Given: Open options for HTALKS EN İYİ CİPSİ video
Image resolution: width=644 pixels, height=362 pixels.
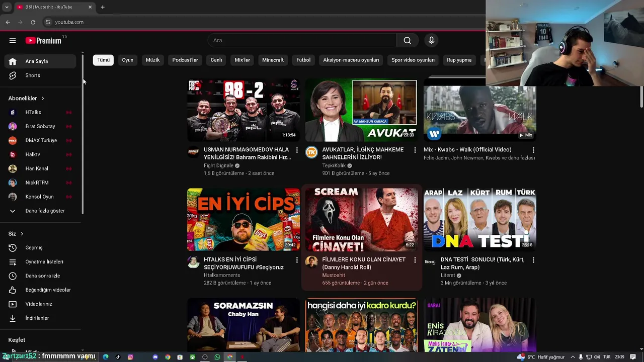Looking at the screenshot, I should click(x=297, y=260).
